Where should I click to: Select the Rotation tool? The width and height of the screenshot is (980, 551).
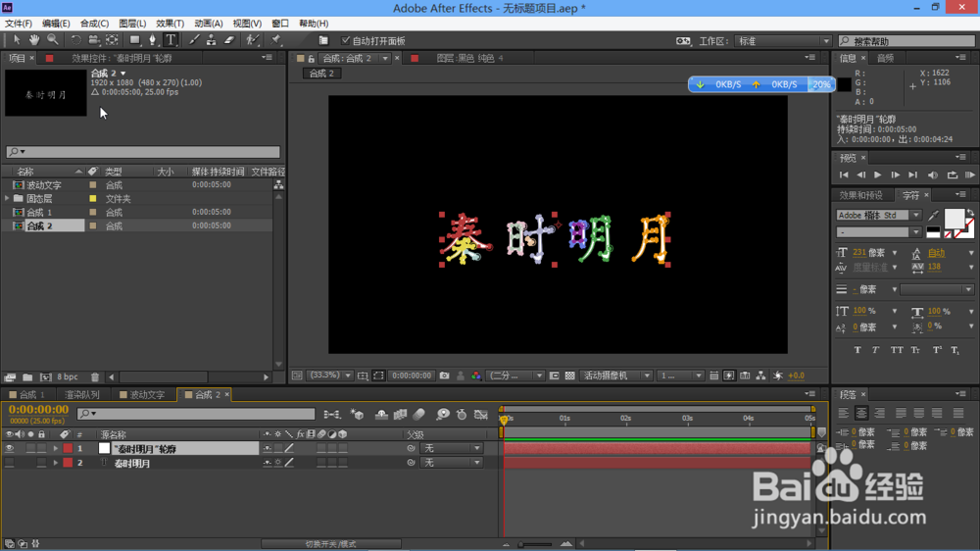pyautogui.click(x=75, y=40)
